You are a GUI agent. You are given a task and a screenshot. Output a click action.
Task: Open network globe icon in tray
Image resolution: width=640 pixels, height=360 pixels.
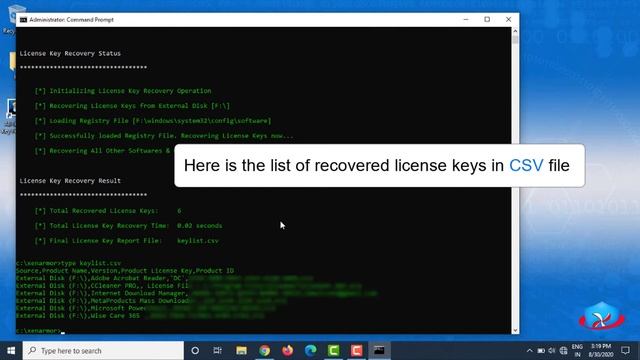pyautogui.click(x=564, y=351)
